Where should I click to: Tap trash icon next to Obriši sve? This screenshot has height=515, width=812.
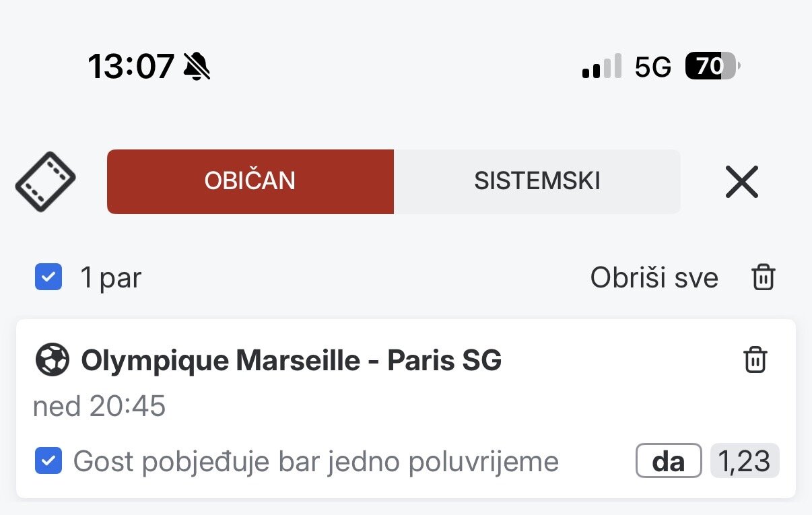pos(764,277)
